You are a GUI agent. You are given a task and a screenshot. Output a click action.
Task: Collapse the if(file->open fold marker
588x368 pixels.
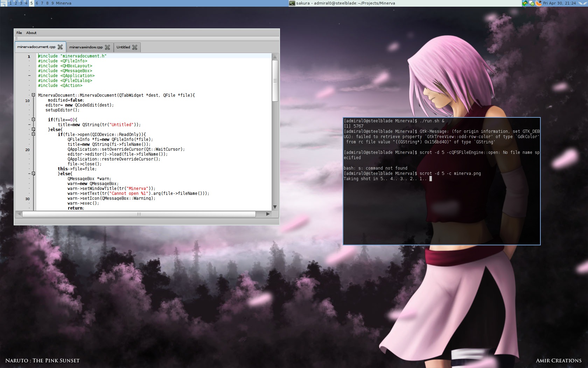(x=33, y=134)
